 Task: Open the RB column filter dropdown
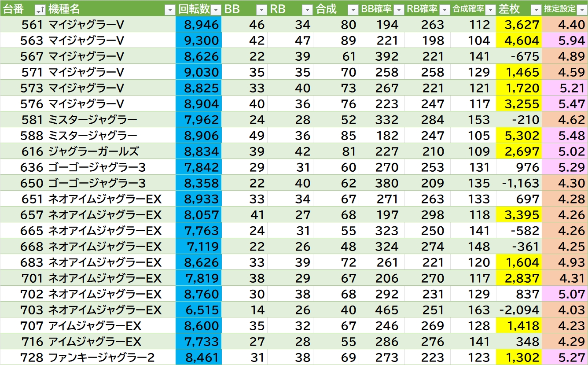307,10
